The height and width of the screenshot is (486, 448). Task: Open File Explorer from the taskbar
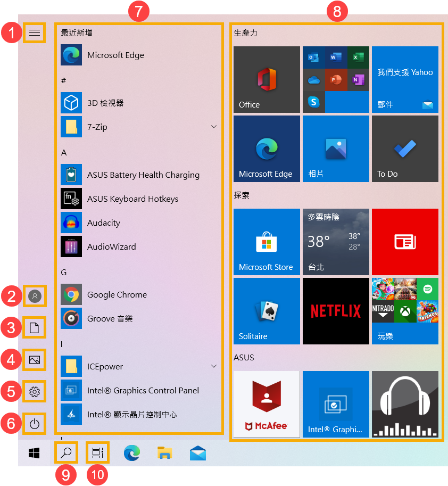coord(165,453)
